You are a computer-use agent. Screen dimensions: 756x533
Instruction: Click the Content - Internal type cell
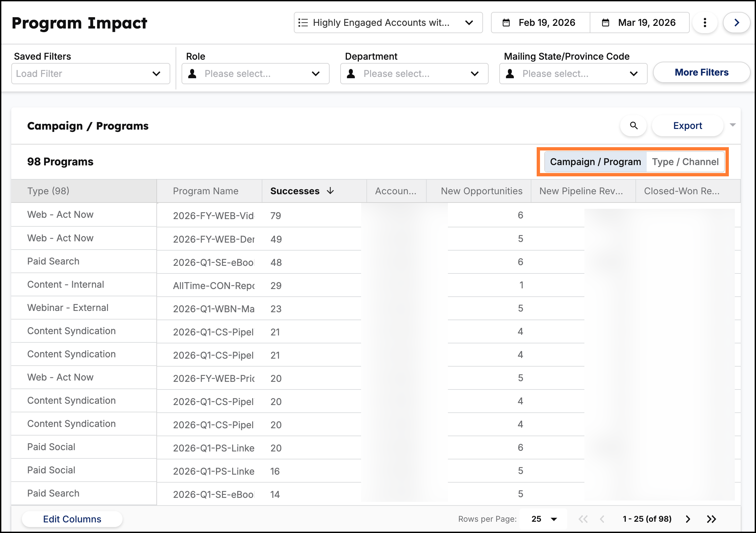(84, 284)
